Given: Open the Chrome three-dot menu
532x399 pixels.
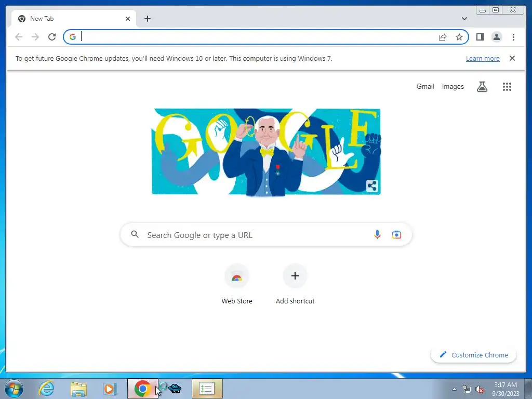Looking at the screenshot, I should (513, 37).
